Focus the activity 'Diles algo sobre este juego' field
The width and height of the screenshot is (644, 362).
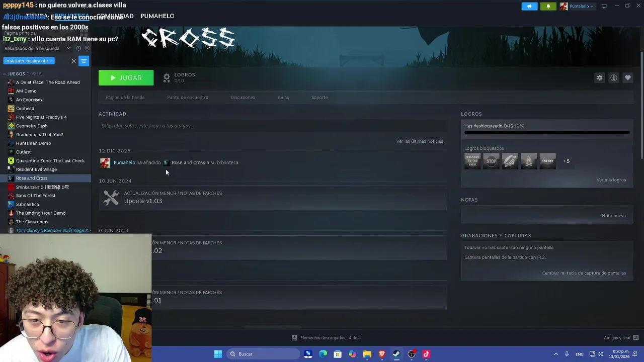coord(272,126)
